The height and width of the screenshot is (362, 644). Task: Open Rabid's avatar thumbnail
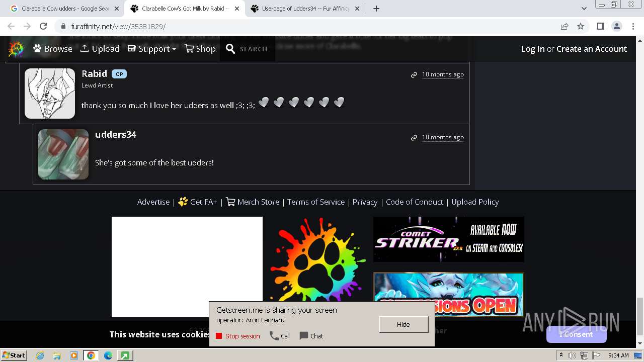(x=50, y=94)
